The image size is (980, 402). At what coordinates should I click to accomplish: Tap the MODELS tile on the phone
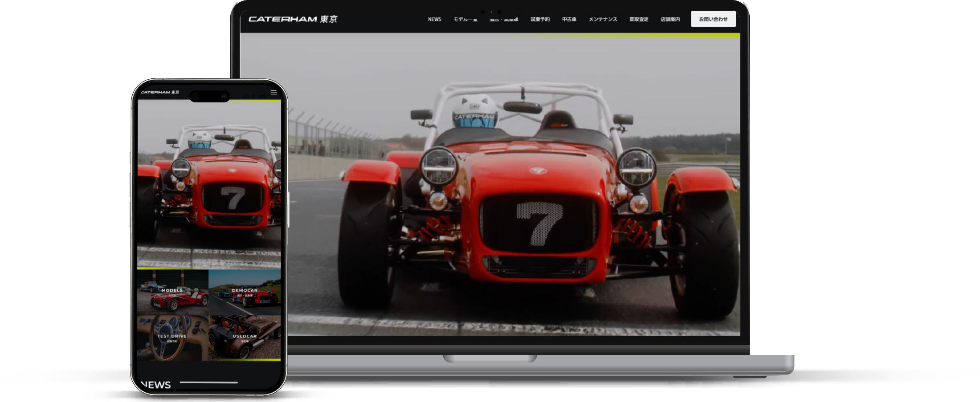pyautogui.click(x=172, y=292)
